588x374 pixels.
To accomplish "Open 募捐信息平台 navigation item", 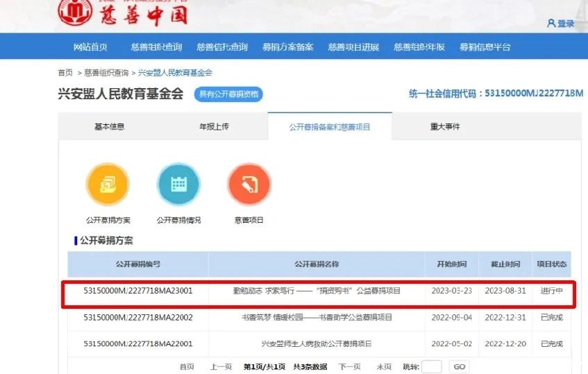I will point(485,47).
